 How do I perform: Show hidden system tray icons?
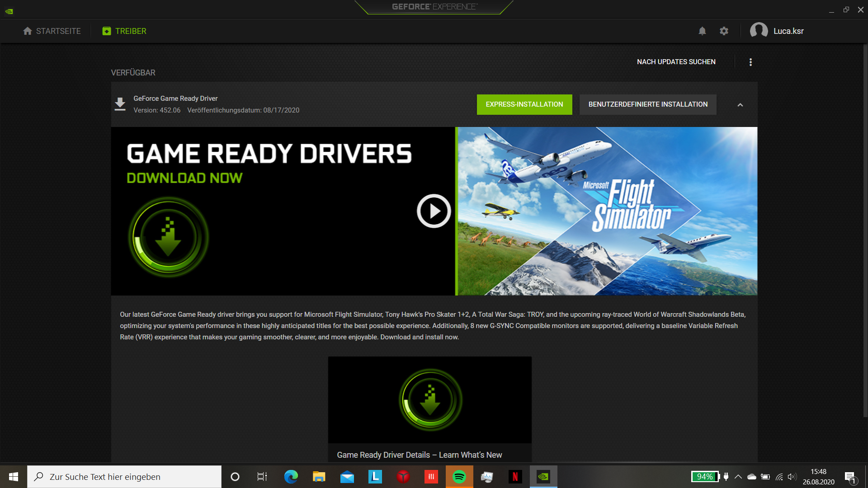(x=738, y=477)
